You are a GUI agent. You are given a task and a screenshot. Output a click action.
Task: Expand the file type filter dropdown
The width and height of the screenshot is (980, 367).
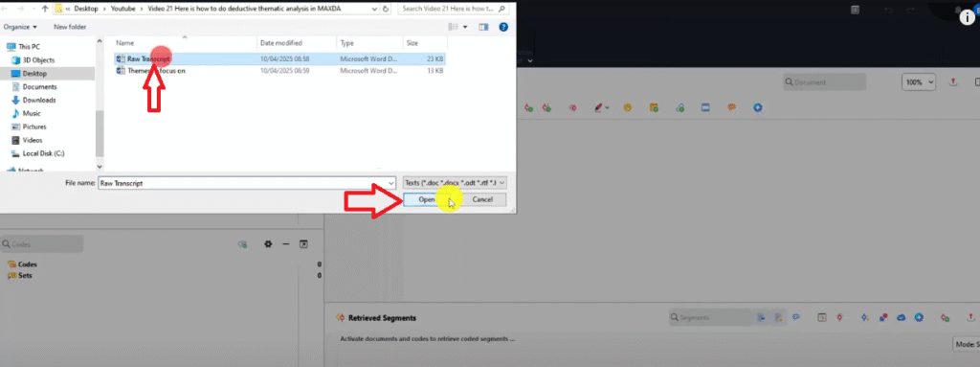tap(455, 182)
